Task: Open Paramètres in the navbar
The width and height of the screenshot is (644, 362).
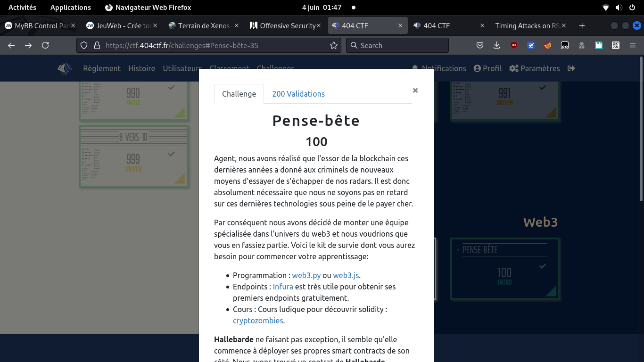Action: (535, 68)
